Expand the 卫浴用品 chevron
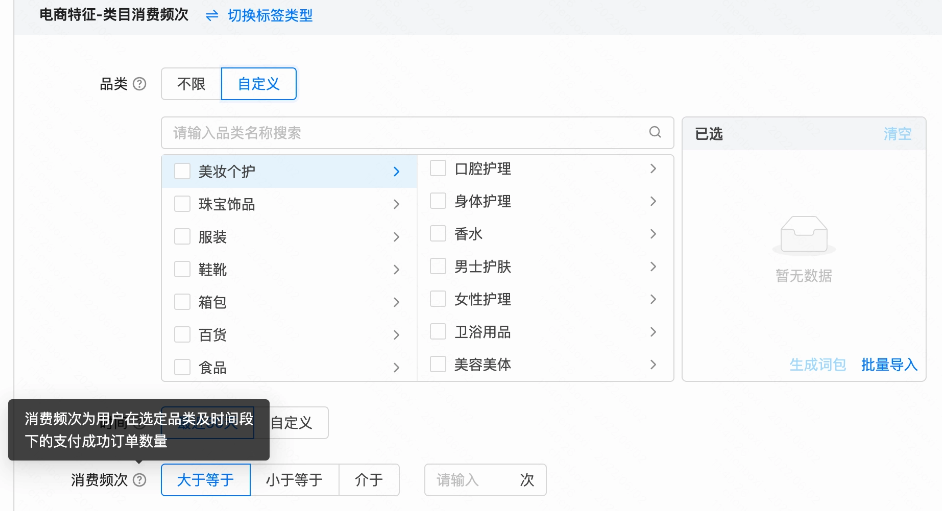This screenshot has height=511, width=942. pyautogui.click(x=653, y=332)
